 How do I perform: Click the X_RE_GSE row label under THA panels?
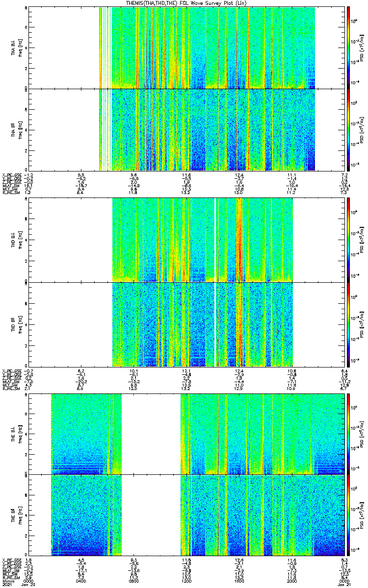12,174
